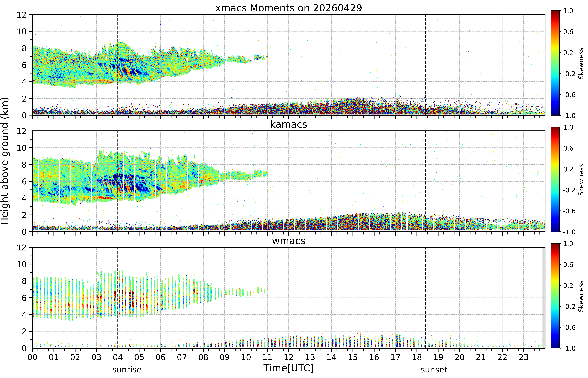Screen dimensions: 588x378
Task: Click the '8' height label of the kamacs panel
Action: coord(24,165)
